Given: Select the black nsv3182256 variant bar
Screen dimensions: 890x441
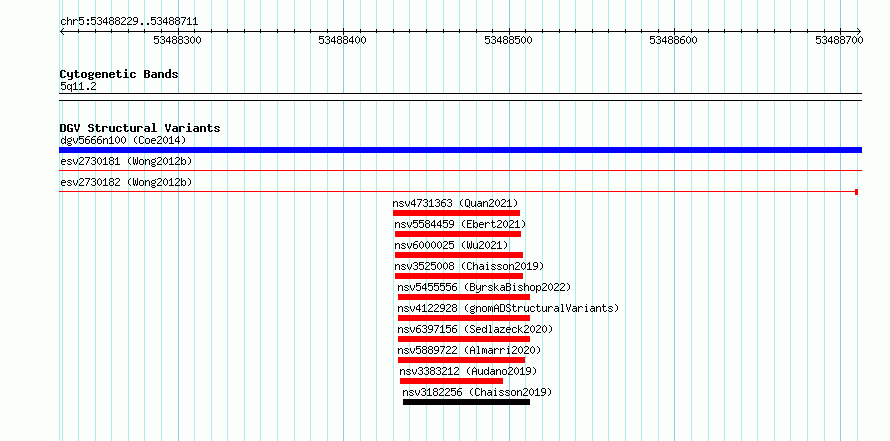Looking at the screenshot, I should pyautogui.click(x=467, y=402).
